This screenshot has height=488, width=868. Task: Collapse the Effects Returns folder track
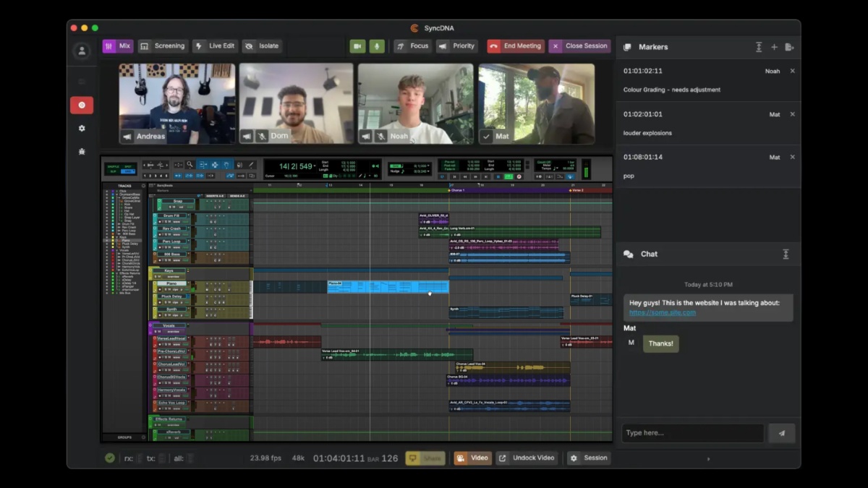tap(150, 419)
